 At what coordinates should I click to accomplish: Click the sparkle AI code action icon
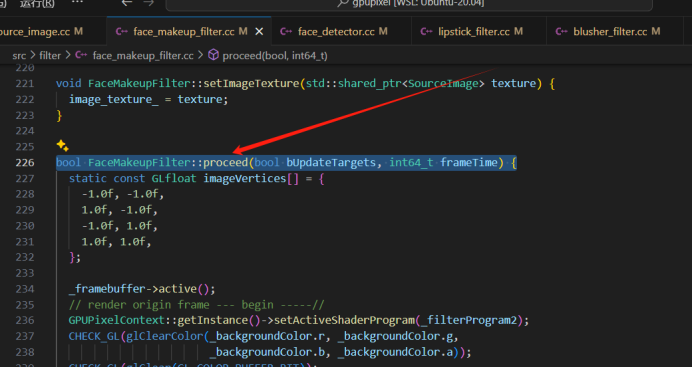[x=62, y=146]
